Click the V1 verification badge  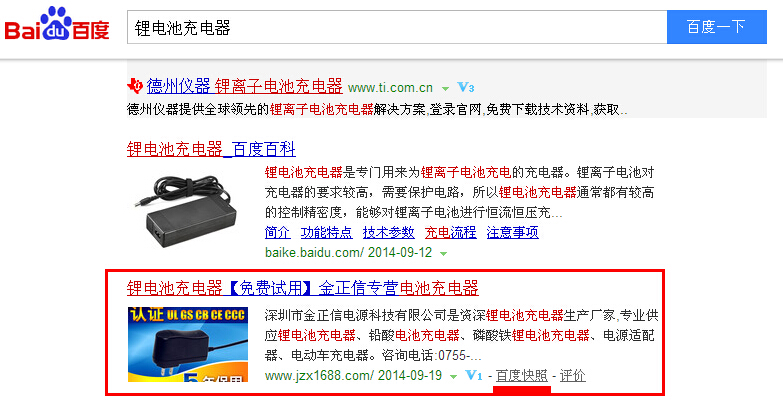tap(473, 375)
